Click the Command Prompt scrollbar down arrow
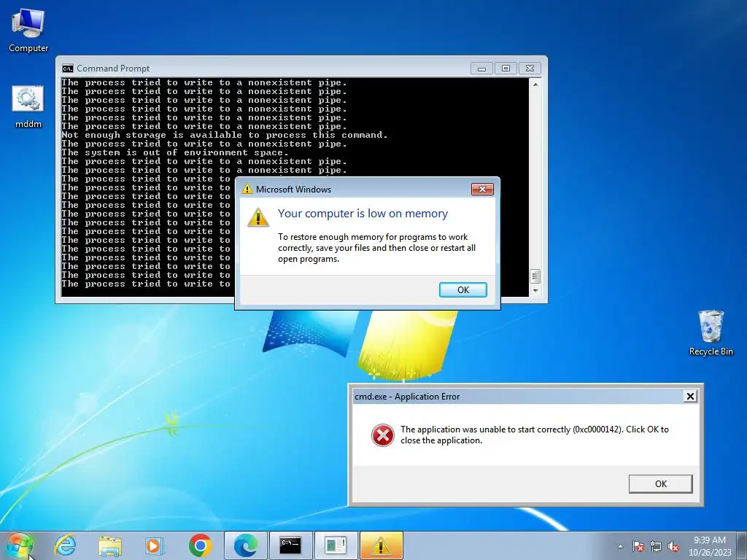747x560 pixels. point(535,290)
